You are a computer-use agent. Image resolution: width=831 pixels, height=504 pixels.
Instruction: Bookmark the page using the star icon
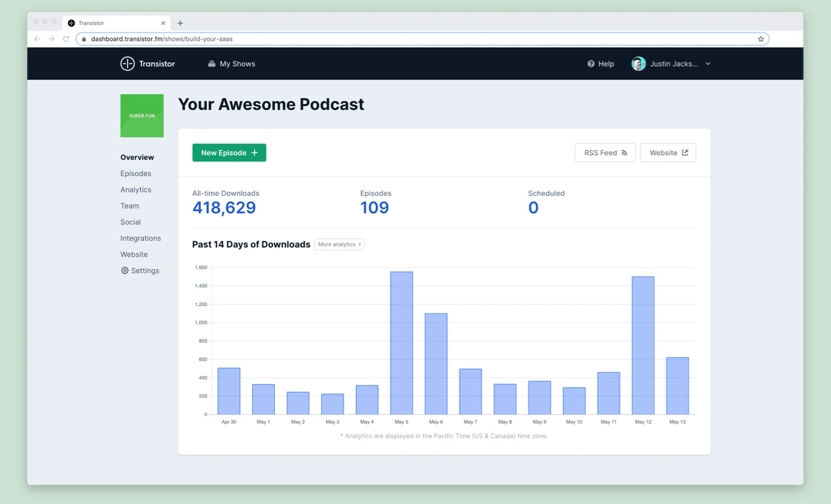click(x=760, y=39)
